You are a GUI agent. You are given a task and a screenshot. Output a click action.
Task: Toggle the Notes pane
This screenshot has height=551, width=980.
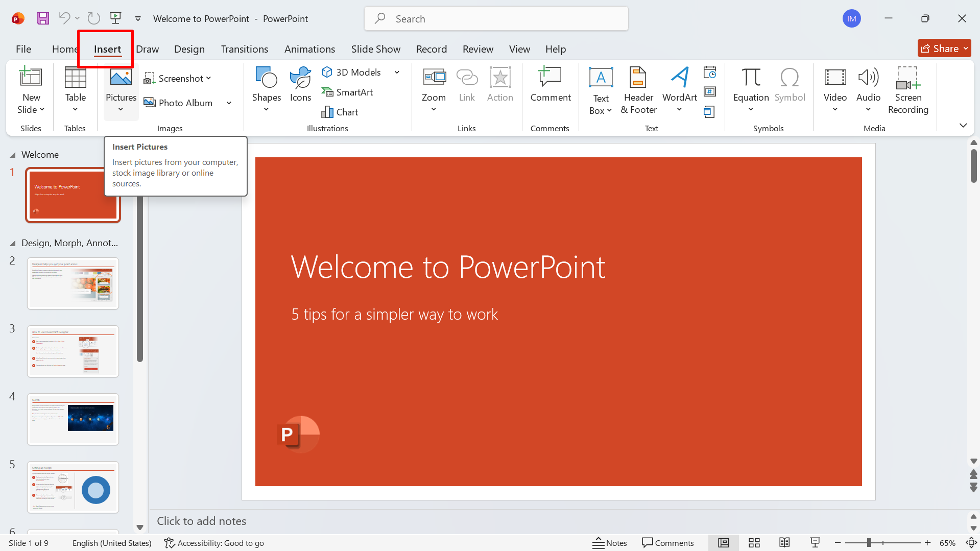[610, 543]
